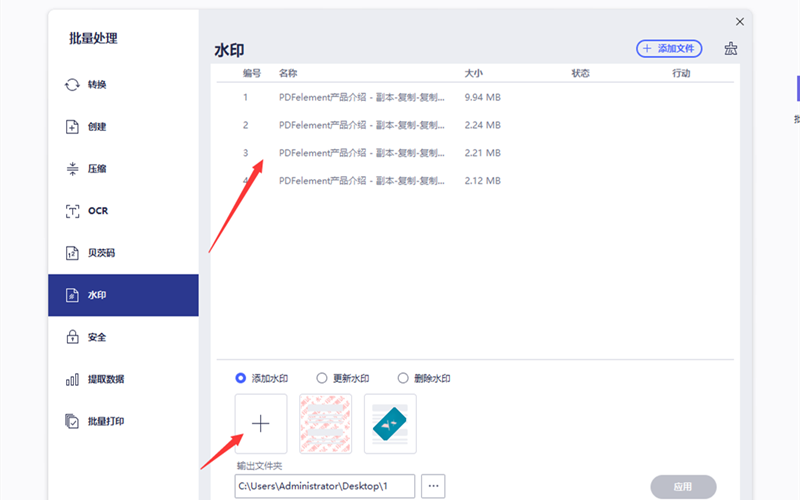
Task: Select the Update Watermark (更新水印) radio button
Action: click(322, 378)
